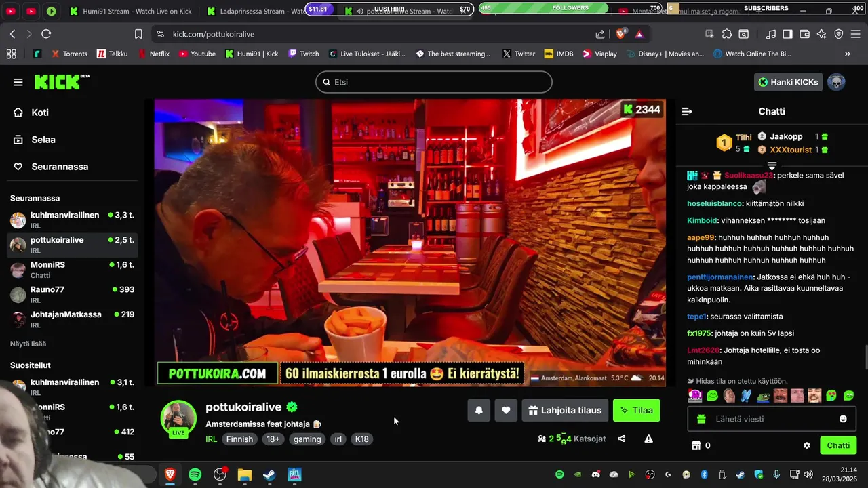868x488 pixels.
Task: Click the Etsi search field
Action: pyautogui.click(x=434, y=82)
